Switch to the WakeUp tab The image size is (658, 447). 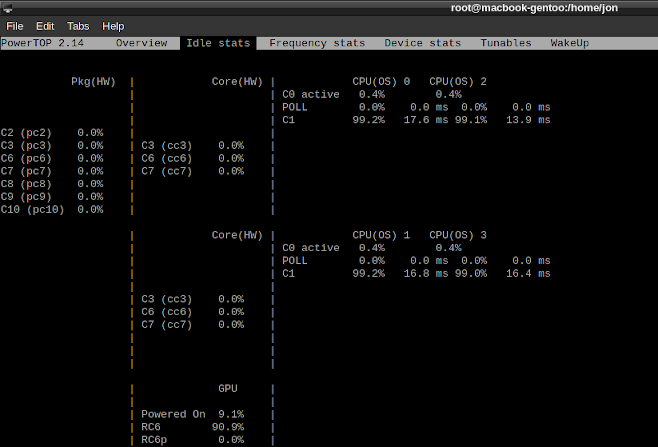click(569, 43)
